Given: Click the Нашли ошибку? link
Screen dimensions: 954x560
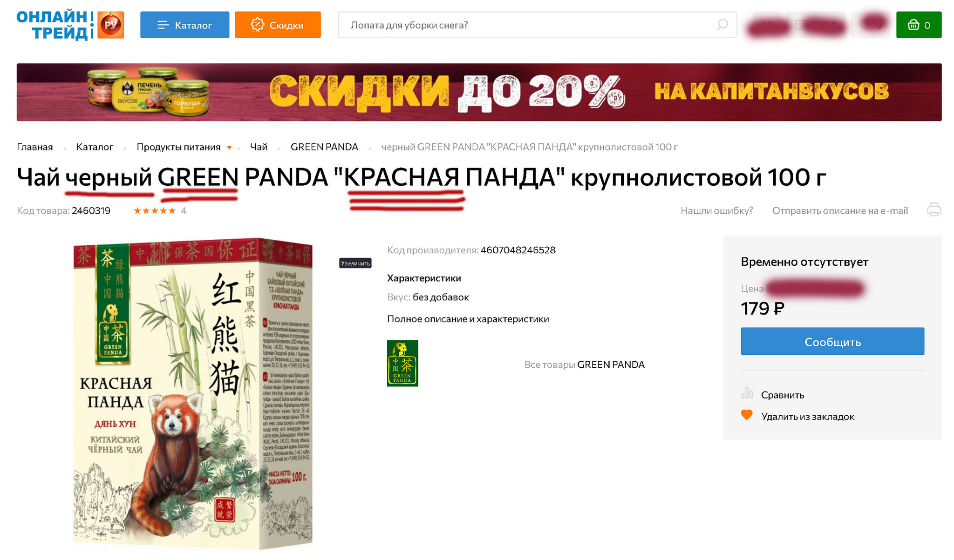Looking at the screenshot, I should point(716,210).
